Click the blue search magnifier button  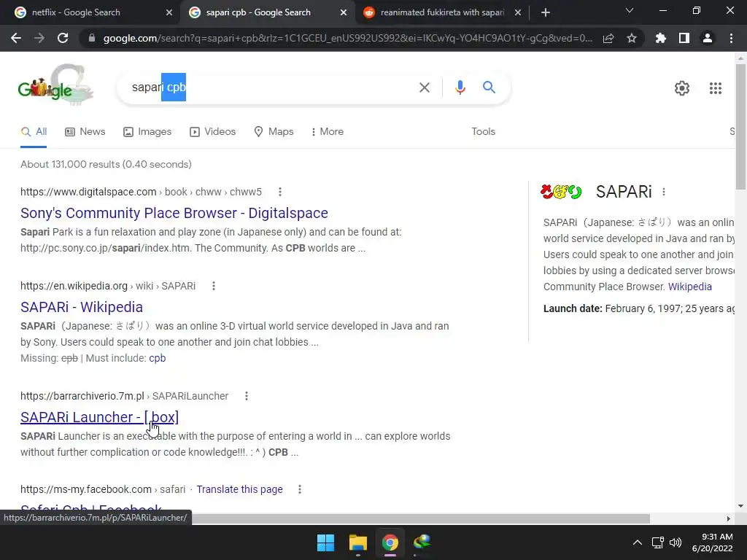pyautogui.click(x=489, y=87)
